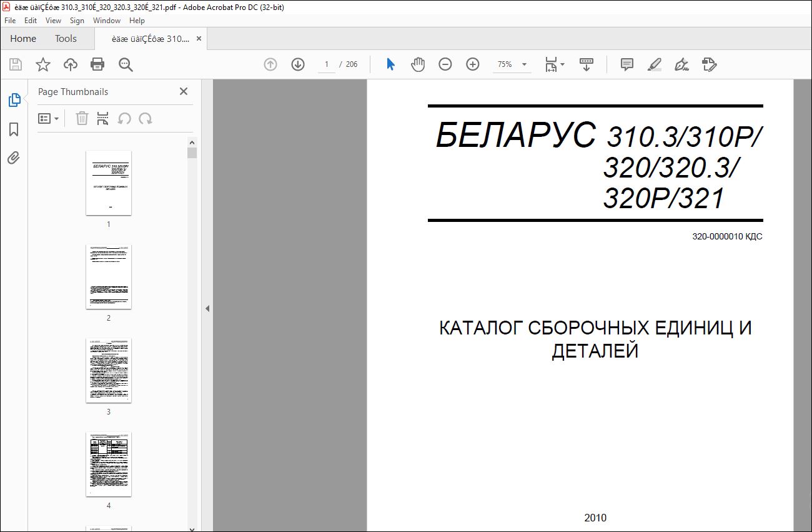Select page 2 thumbnail

[109, 276]
